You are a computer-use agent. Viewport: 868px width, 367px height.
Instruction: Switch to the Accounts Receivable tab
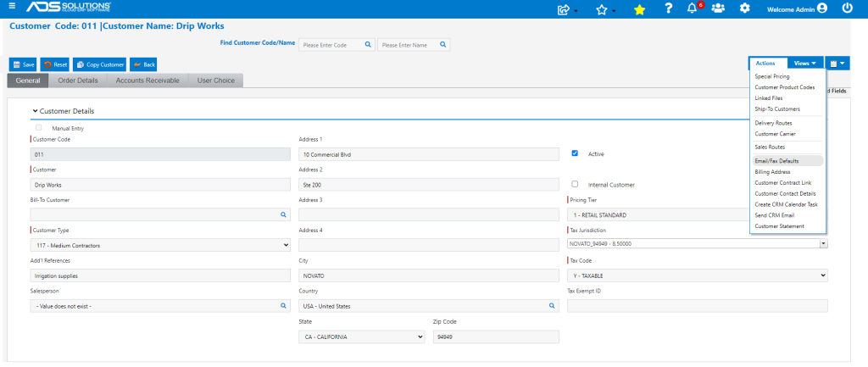147,81
